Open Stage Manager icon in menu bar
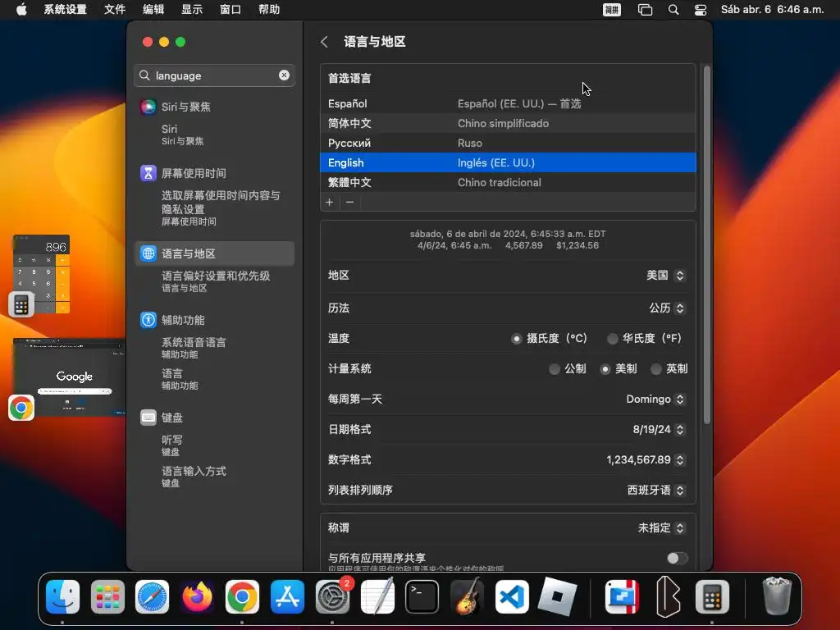Screen dimensions: 840x630 (645, 10)
